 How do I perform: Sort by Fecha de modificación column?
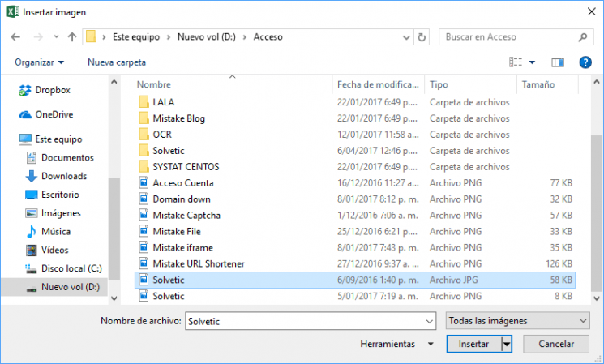(378, 85)
